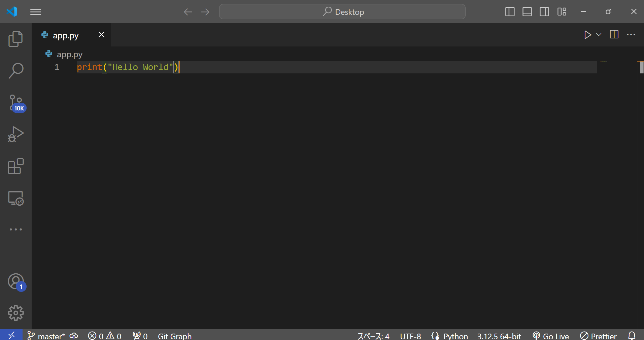
Task: Toggle the bottom panel visibility
Action: (527, 11)
